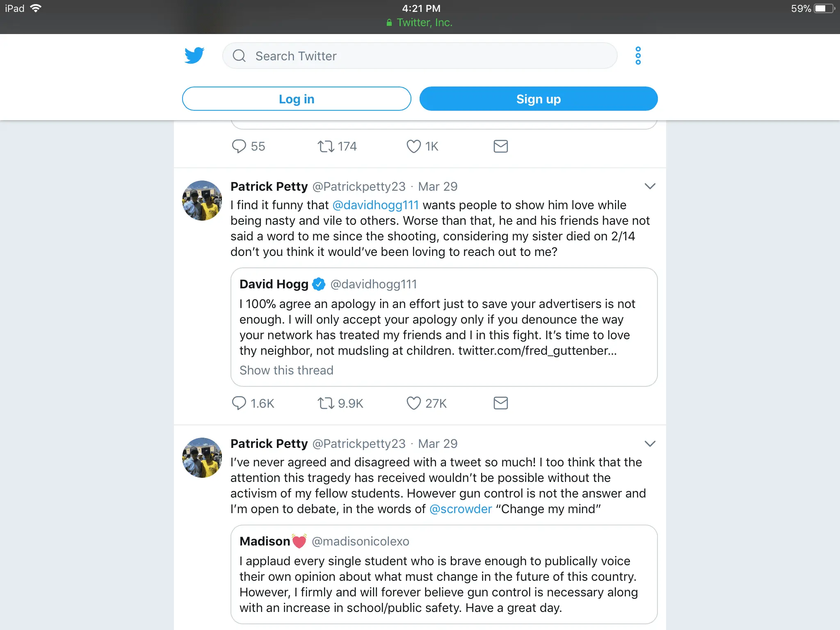
Task: Send the 1K-likes tweet via message icon
Action: point(500,146)
